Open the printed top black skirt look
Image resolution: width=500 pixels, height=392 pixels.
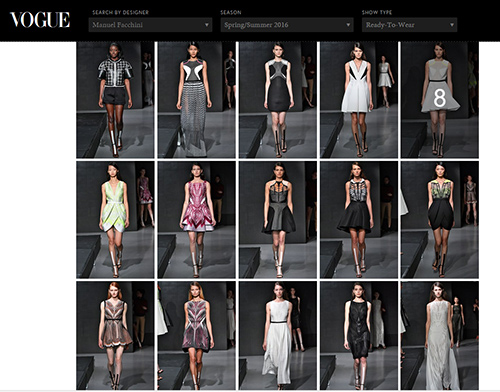(359, 220)
